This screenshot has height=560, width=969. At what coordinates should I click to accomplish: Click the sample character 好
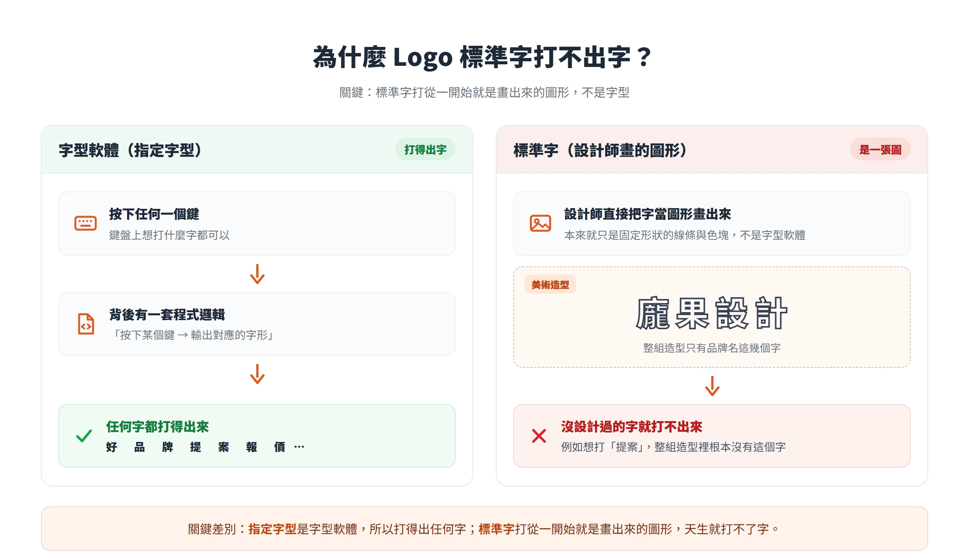click(112, 446)
